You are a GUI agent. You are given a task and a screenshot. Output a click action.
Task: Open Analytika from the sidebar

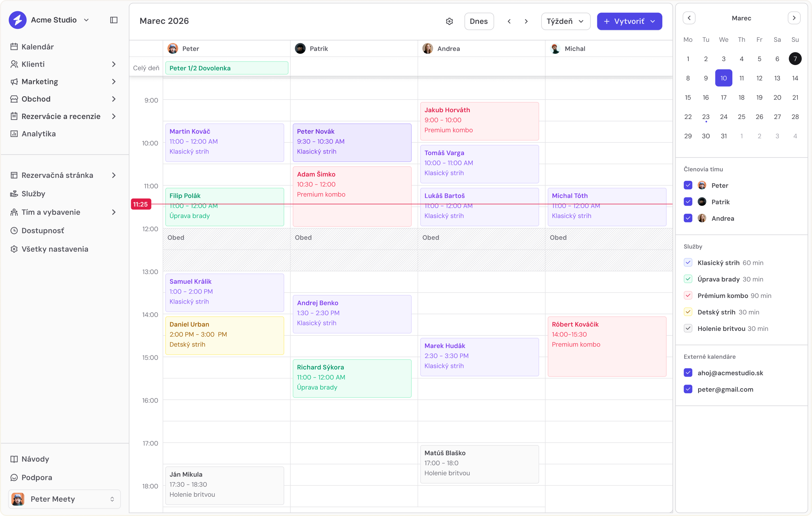39,134
